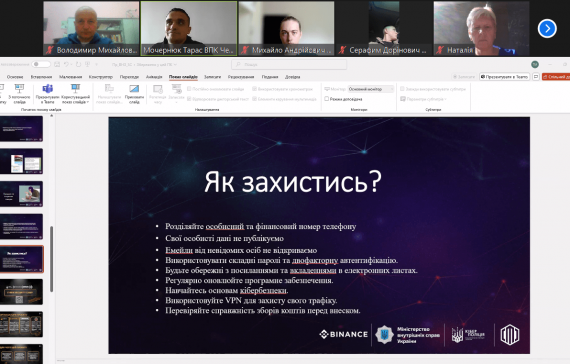Switch to the Анімація ribbon tab

[154, 77]
